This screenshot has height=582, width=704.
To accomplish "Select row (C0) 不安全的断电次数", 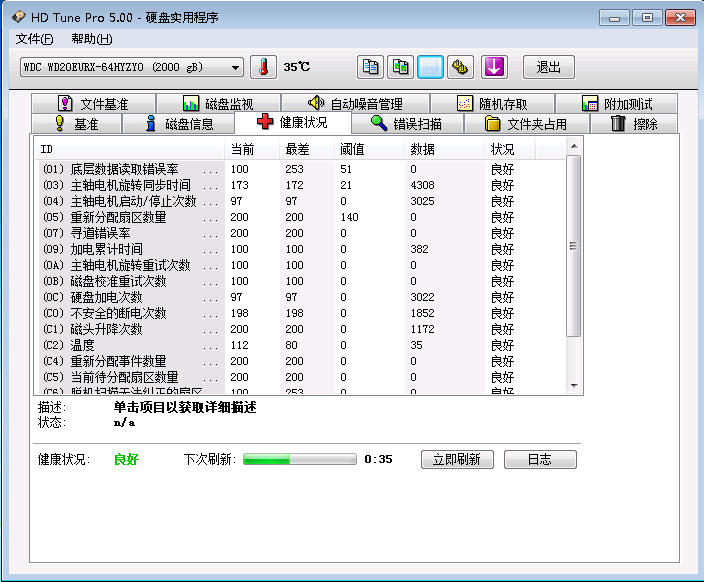I will pyautogui.click(x=300, y=313).
